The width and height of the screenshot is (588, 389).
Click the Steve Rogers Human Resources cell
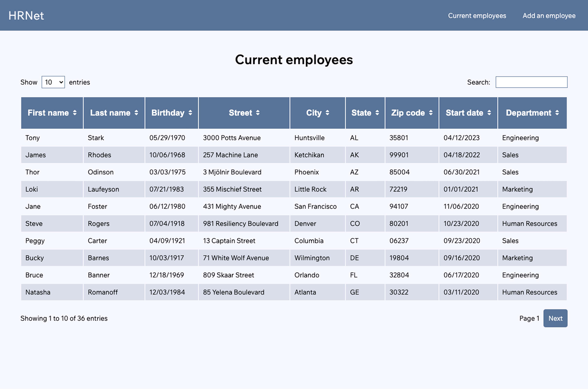pos(530,224)
